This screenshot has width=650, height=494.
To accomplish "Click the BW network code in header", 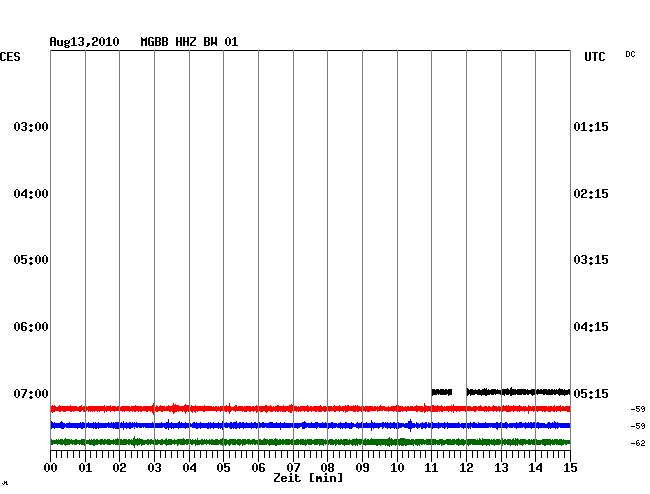I will coord(210,42).
